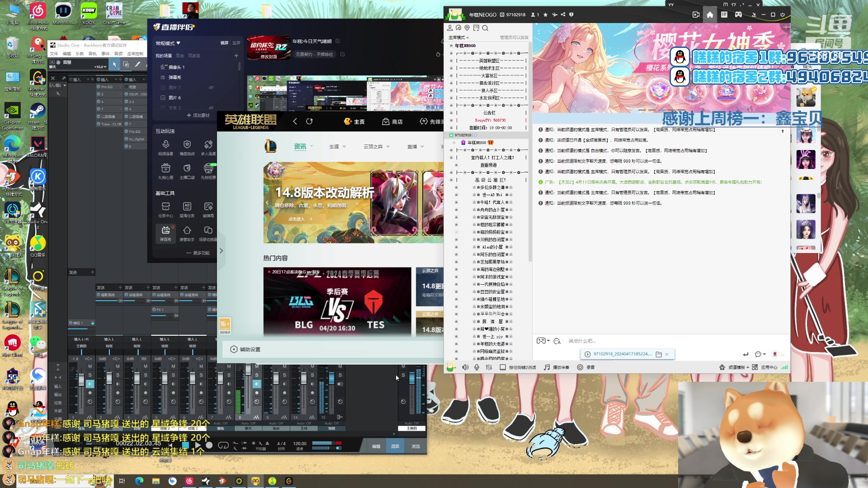Mute the 主输出 channel in Studio One mixer
This screenshot has height=488, width=868.
click(x=403, y=366)
